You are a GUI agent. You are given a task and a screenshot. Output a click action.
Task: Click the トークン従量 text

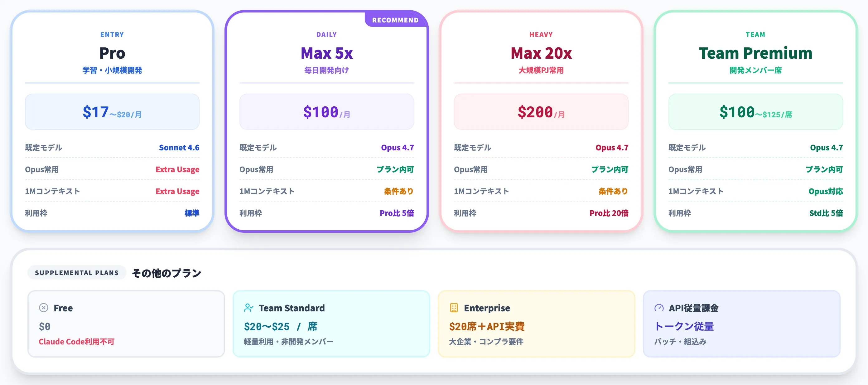[x=684, y=326]
